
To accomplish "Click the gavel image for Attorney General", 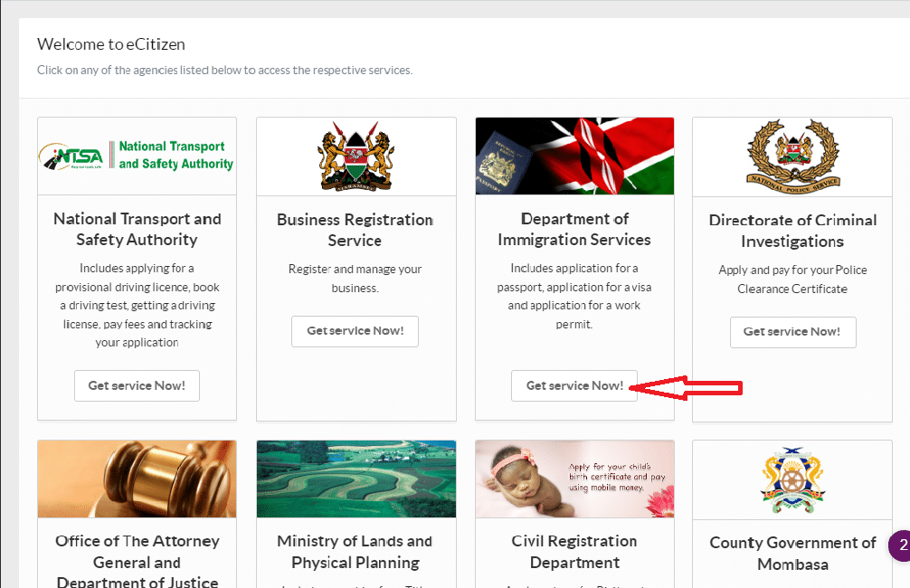I will click(137, 479).
